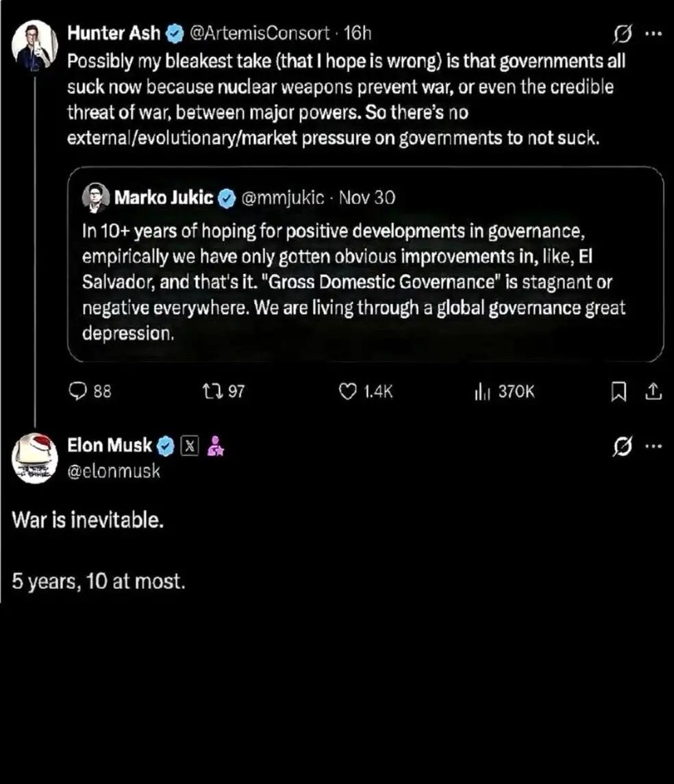This screenshot has height=784, width=674.
Task: Open Elon Musk's profile avatar
Action: coord(35,458)
